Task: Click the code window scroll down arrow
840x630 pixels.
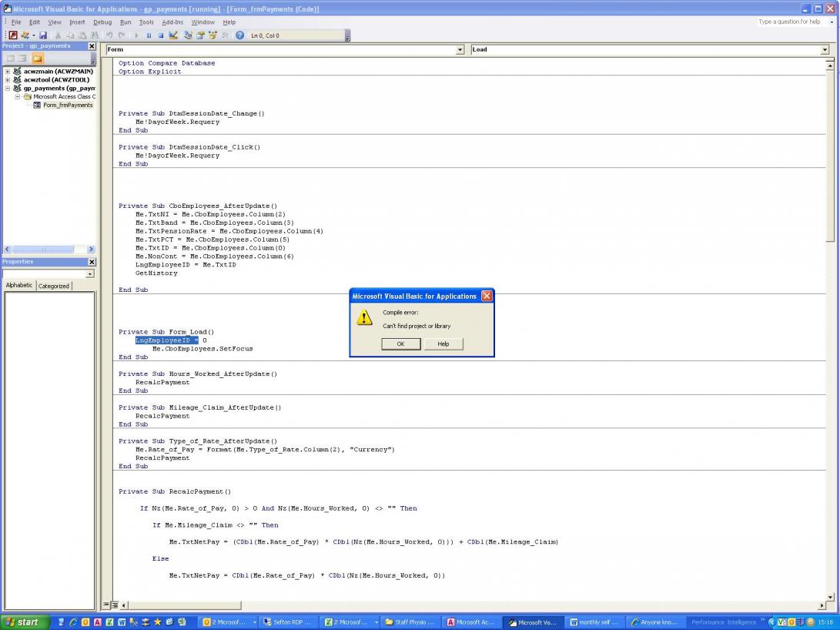Action: [x=830, y=596]
